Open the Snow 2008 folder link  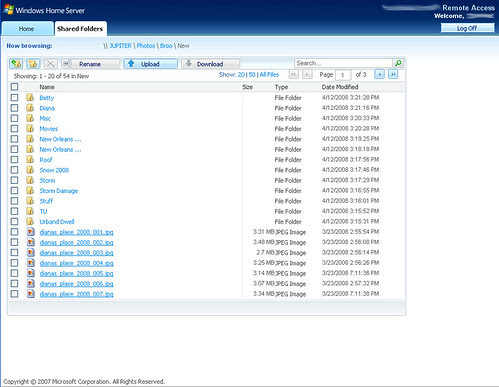(x=54, y=170)
